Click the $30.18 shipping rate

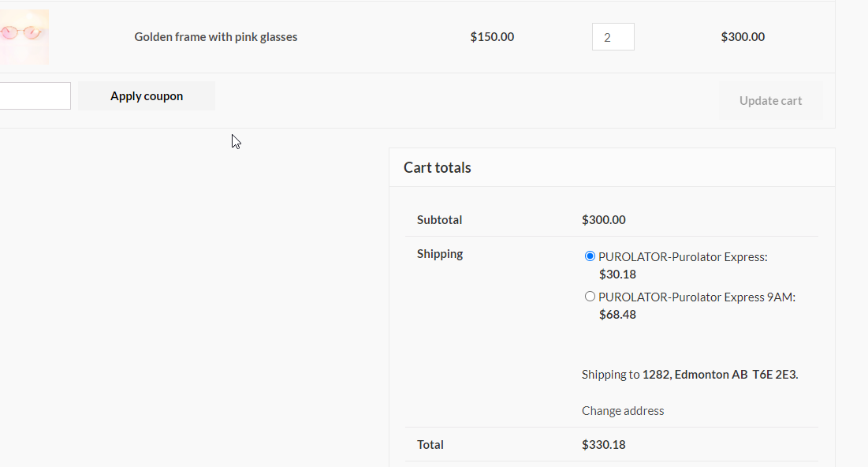(x=617, y=275)
